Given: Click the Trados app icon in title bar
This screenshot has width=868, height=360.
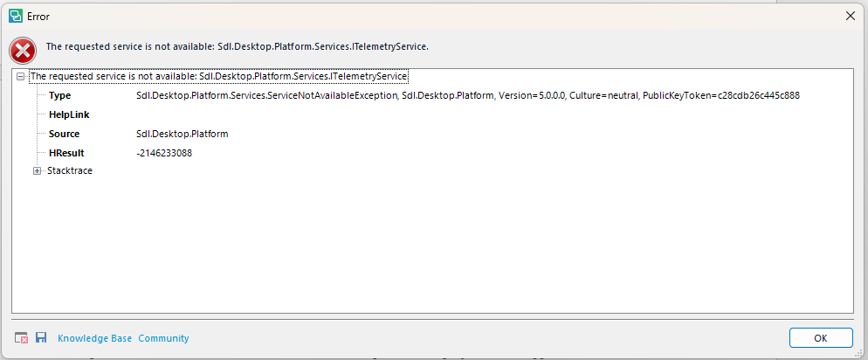Looking at the screenshot, I should pos(16,16).
